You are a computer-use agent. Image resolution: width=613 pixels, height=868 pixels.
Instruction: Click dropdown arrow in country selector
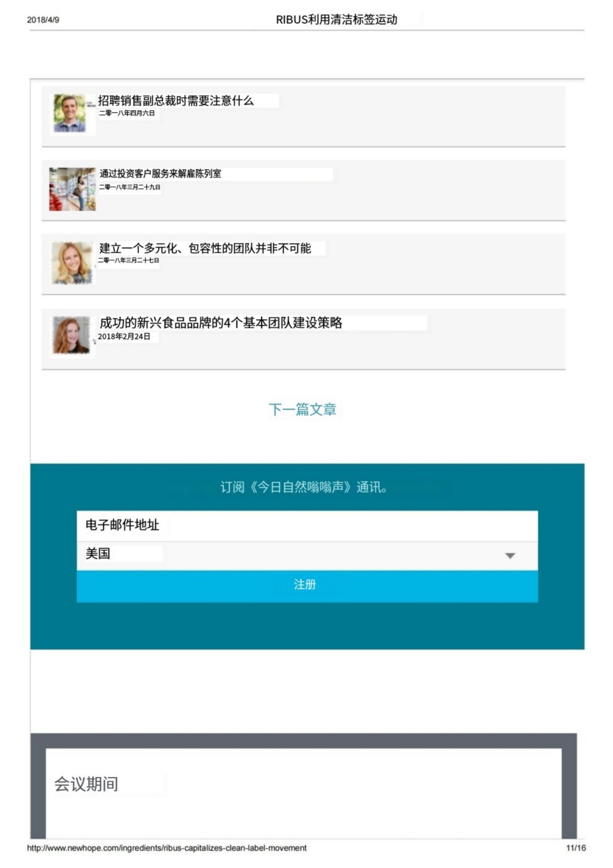tap(510, 556)
